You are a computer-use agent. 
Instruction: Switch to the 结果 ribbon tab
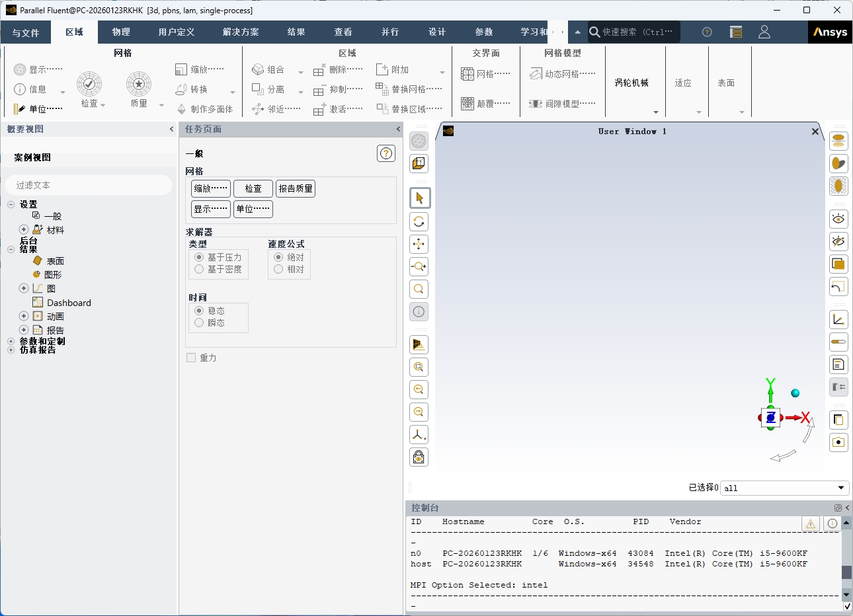coord(296,32)
